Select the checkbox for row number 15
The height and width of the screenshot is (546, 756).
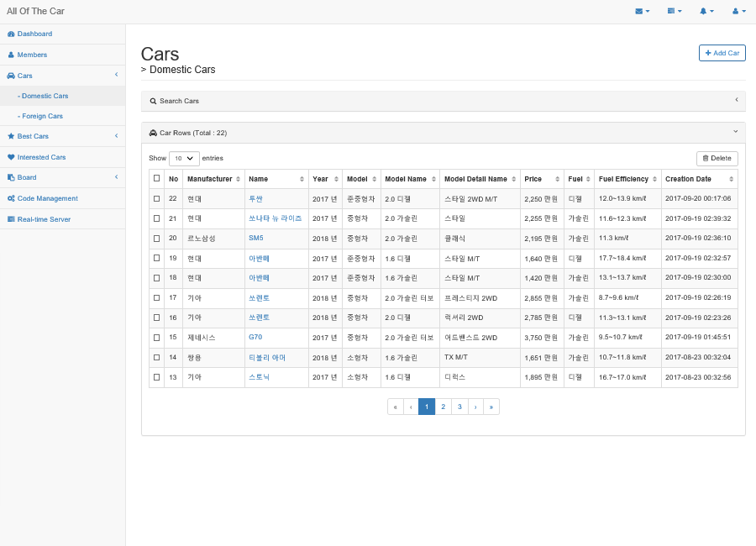point(156,338)
